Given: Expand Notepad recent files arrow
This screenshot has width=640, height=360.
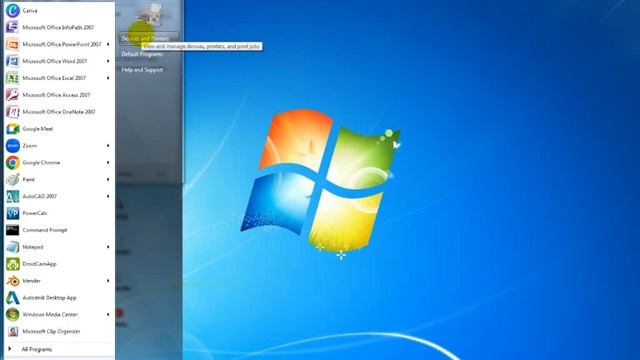Looking at the screenshot, I should point(108,247).
